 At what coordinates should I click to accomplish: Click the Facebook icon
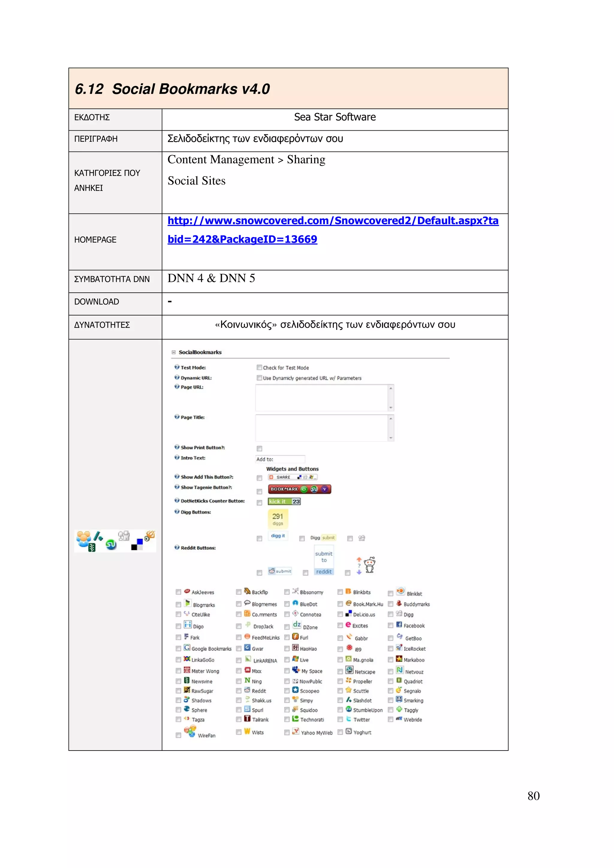pos(399,624)
